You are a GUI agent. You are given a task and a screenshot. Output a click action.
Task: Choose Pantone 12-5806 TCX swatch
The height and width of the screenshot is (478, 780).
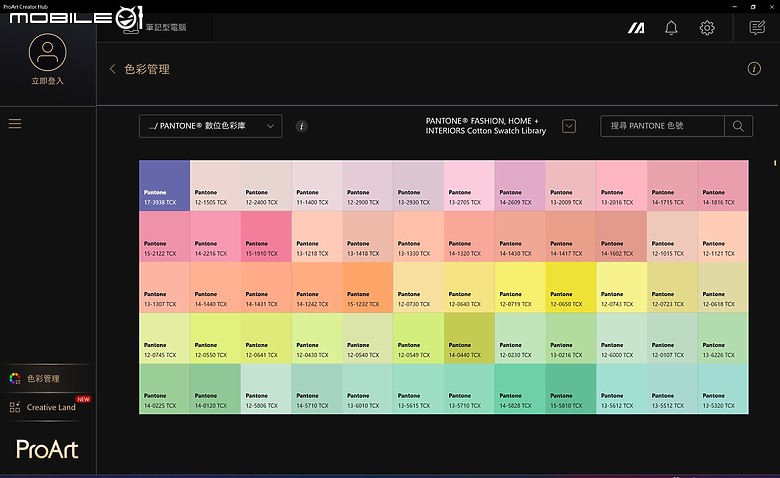[266, 388]
